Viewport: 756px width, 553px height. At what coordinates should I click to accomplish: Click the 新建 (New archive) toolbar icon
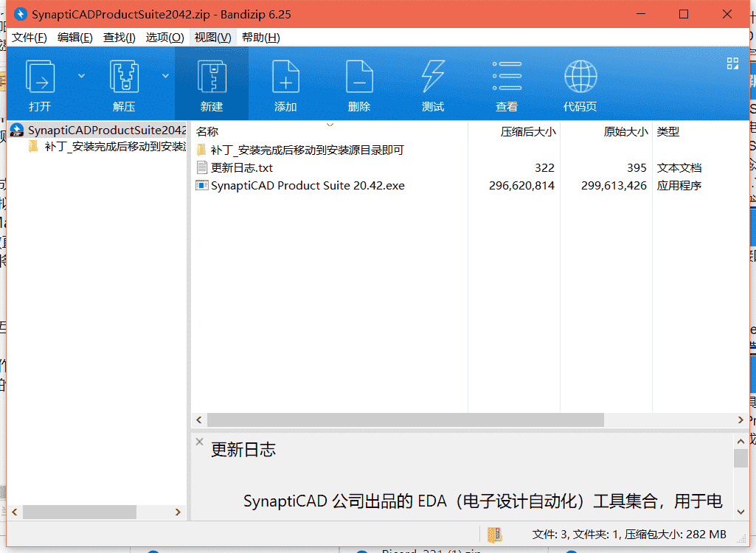coord(212,76)
